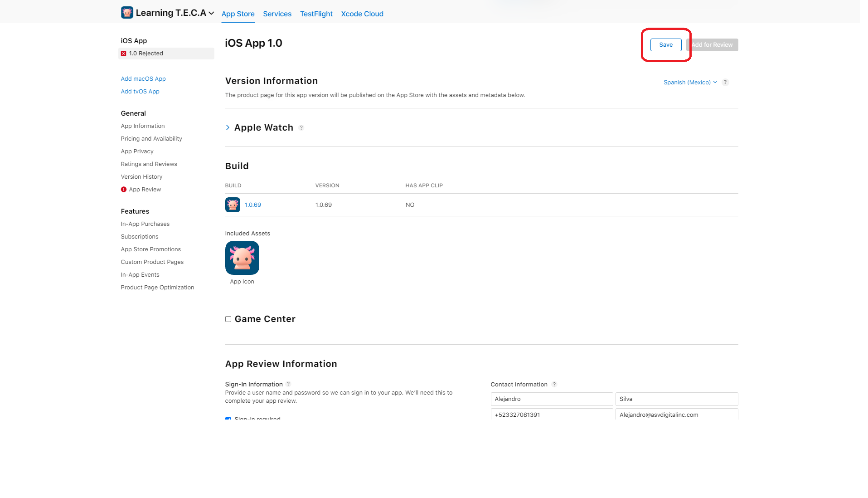The height and width of the screenshot is (498, 868).
Task: Open build 1.0.69 link
Action: (252, 205)
